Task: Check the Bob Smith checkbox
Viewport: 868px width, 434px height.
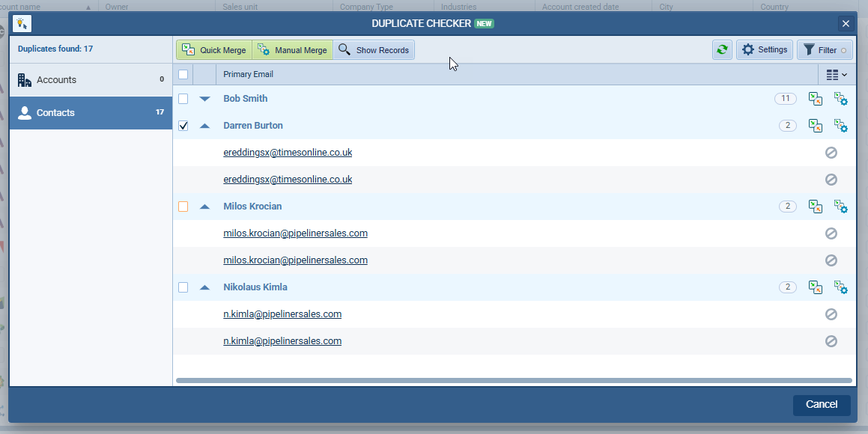Action: pyautogui.click(x=183, y=98)
